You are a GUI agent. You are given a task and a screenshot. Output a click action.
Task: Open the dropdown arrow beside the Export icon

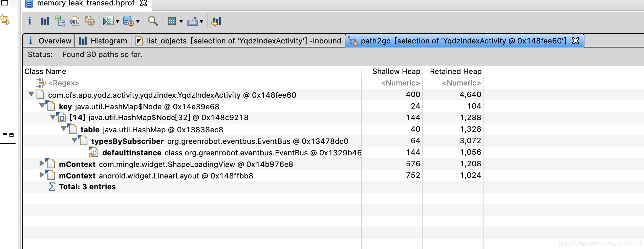[201, 22]
